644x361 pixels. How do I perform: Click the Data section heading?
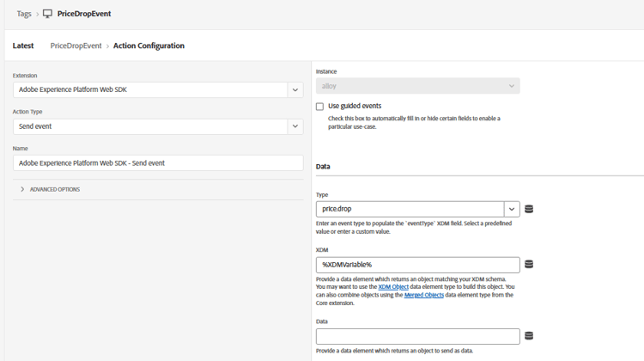(323, 167)
